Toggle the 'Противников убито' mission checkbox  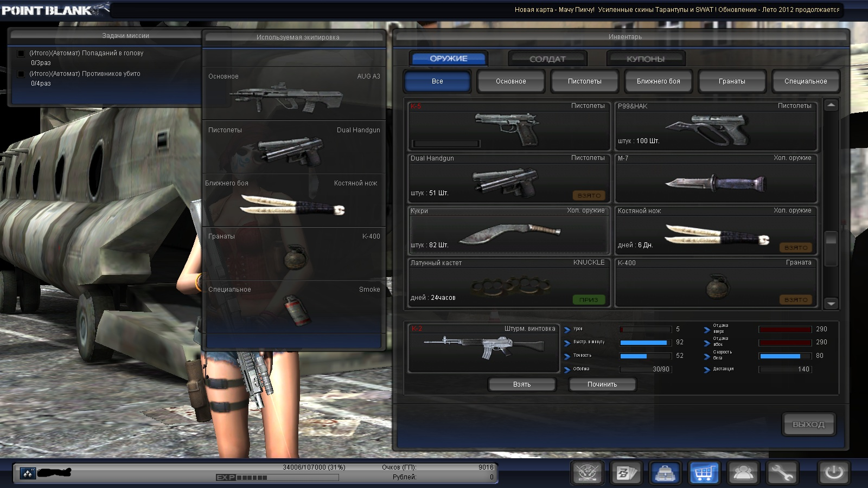click(x=21, y=74)
